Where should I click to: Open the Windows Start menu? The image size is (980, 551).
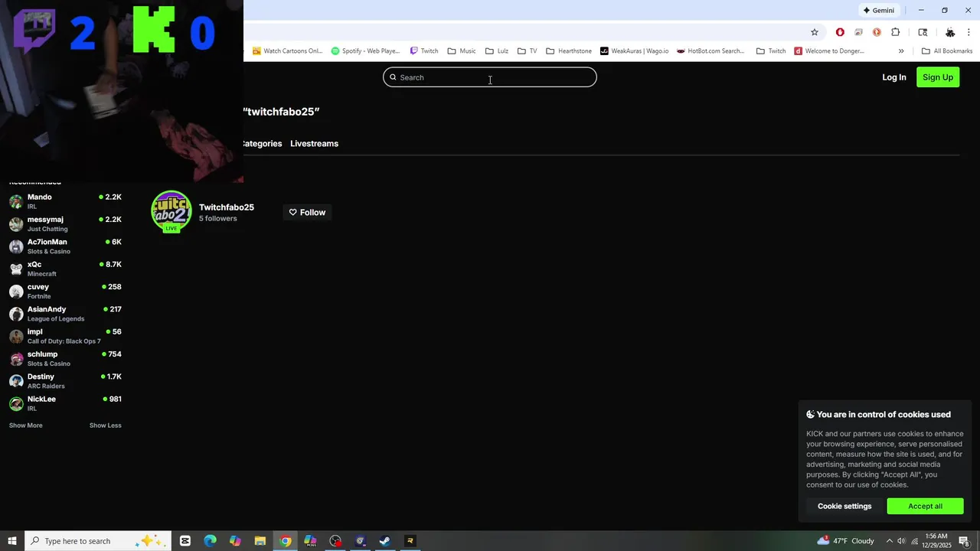coord(12,541)
